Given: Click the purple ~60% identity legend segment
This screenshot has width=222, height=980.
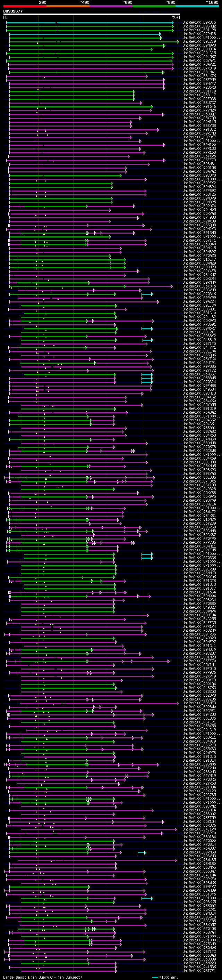Looking at the screenshot, I should coord(111,6).
